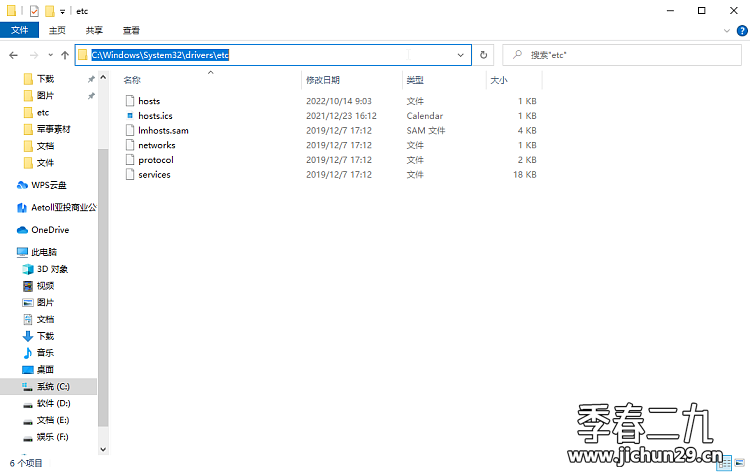Viewport: 750px width, 472px height.
Task: Open WPS云盘 in the sidebar
Action: pyautogui.click(x=48, y=185)
